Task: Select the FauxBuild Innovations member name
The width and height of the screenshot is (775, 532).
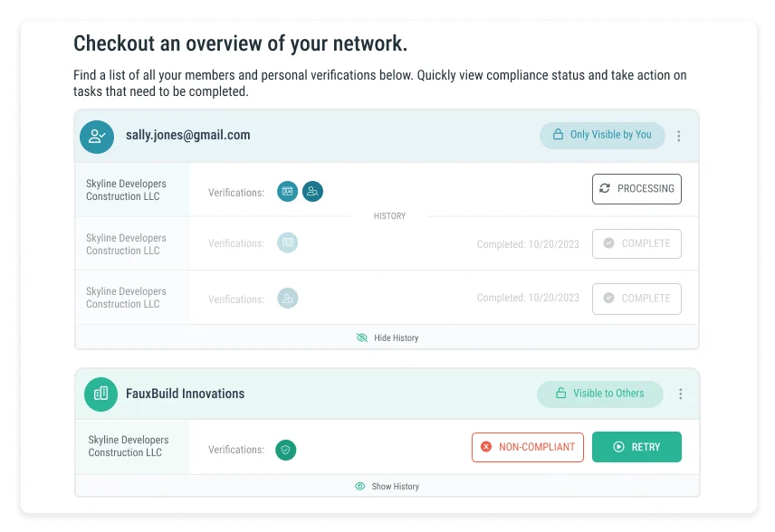Action: [185, 394]
